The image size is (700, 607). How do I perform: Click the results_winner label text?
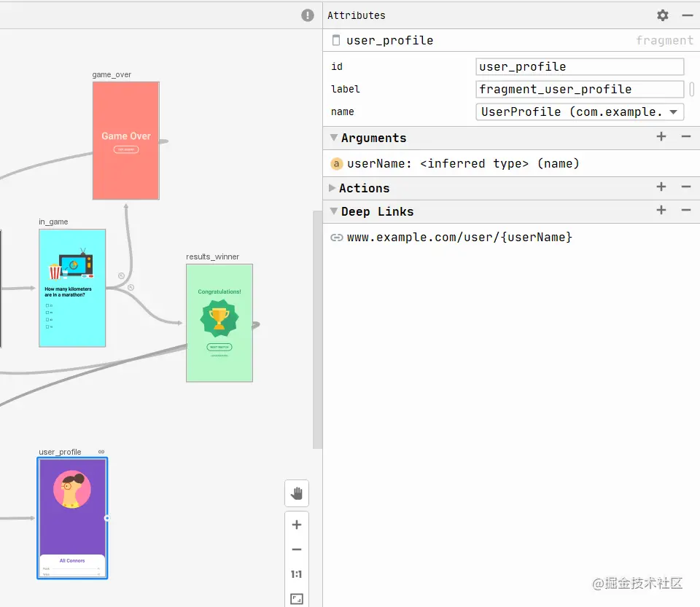point(212,256)
